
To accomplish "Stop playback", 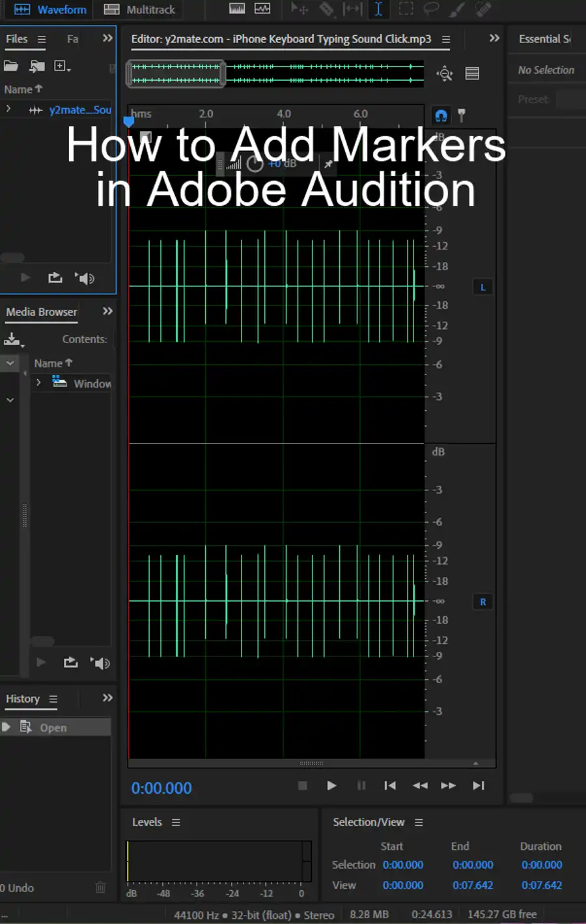I will [x=303, y=785].
